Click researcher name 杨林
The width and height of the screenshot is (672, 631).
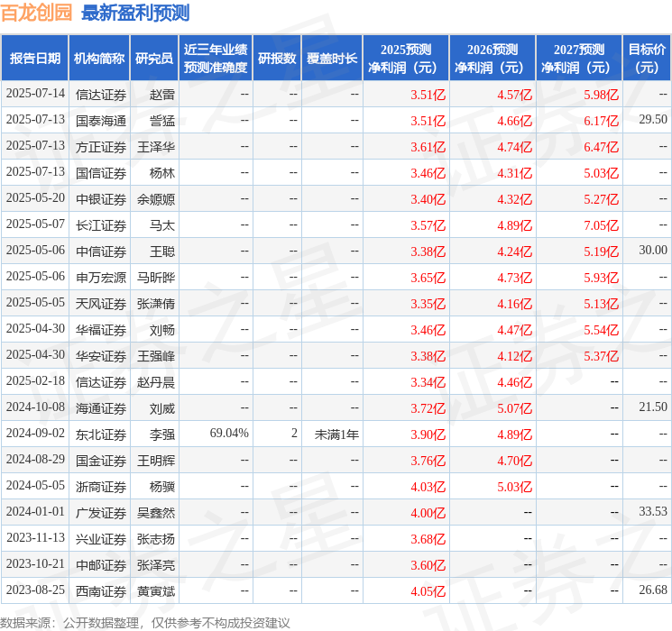162,173
